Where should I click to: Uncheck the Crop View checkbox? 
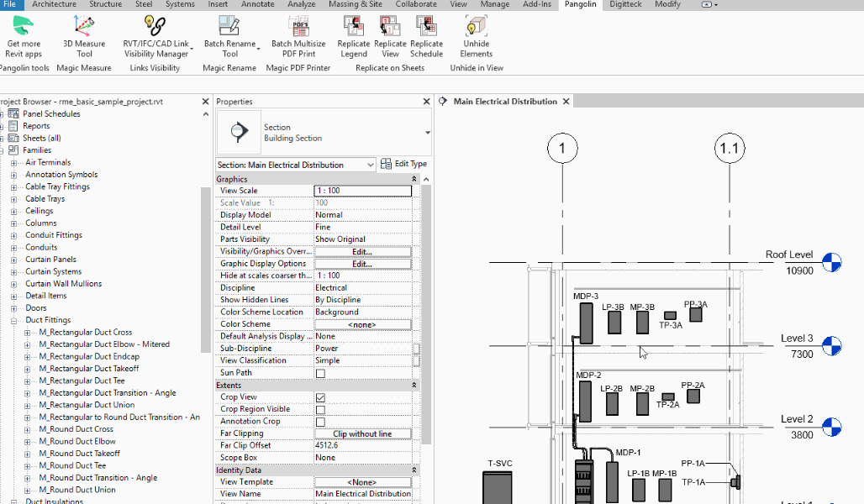(320, 397)
